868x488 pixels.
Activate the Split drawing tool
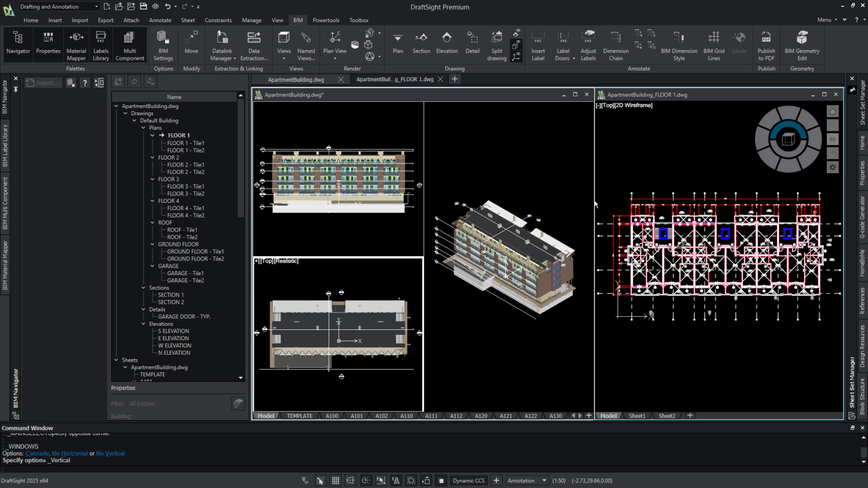click(496, 44)
